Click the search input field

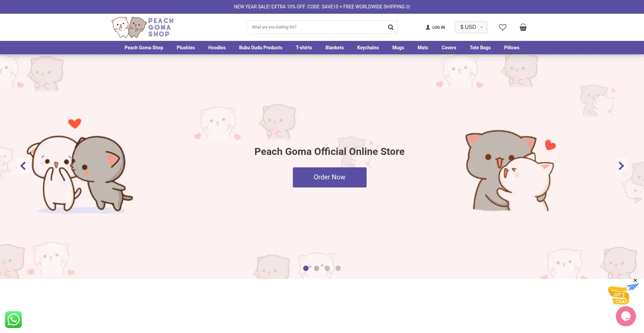point(315,27)
